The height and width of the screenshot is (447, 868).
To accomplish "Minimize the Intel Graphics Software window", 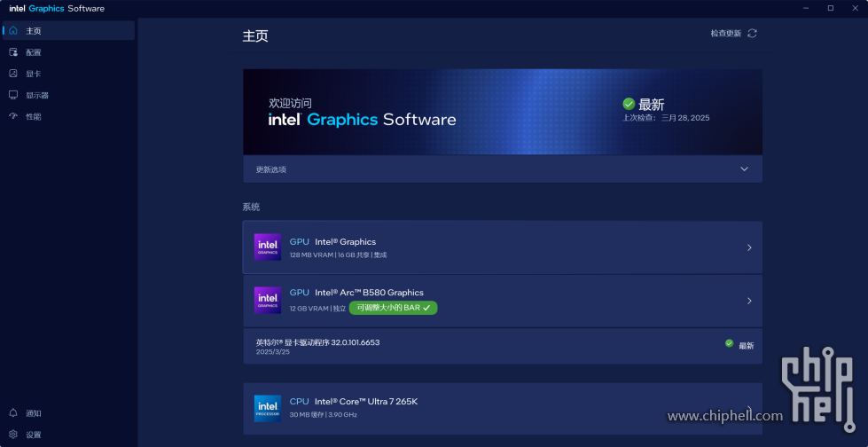I will click(x=804, y=8).
